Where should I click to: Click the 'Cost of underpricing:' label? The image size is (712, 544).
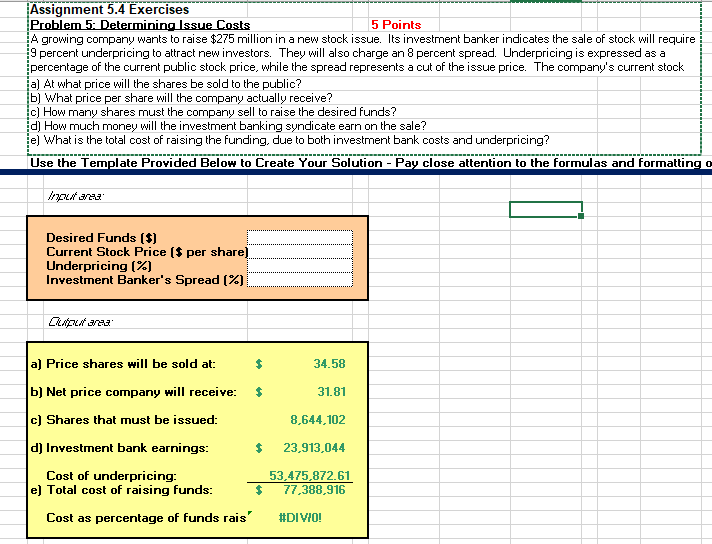point(111,475)
